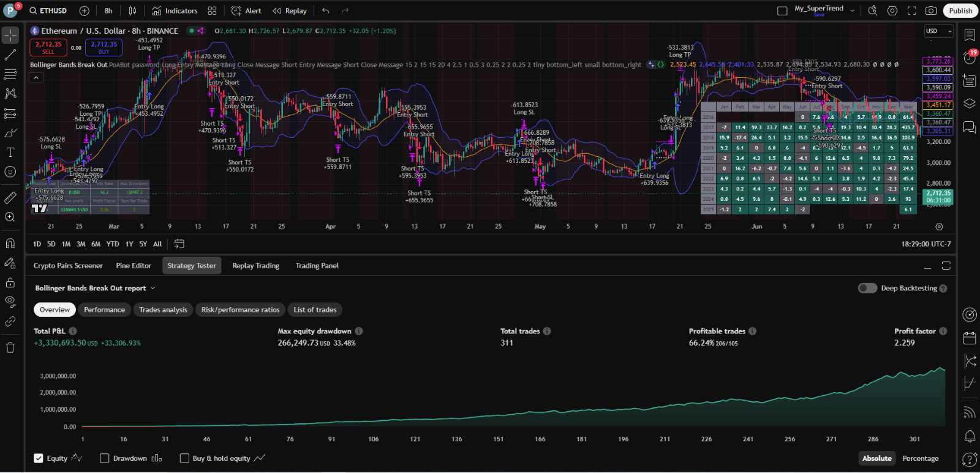
Task: Toggle magnet mode for drawings
Action: pyautogui.click(x=10, y=243)
